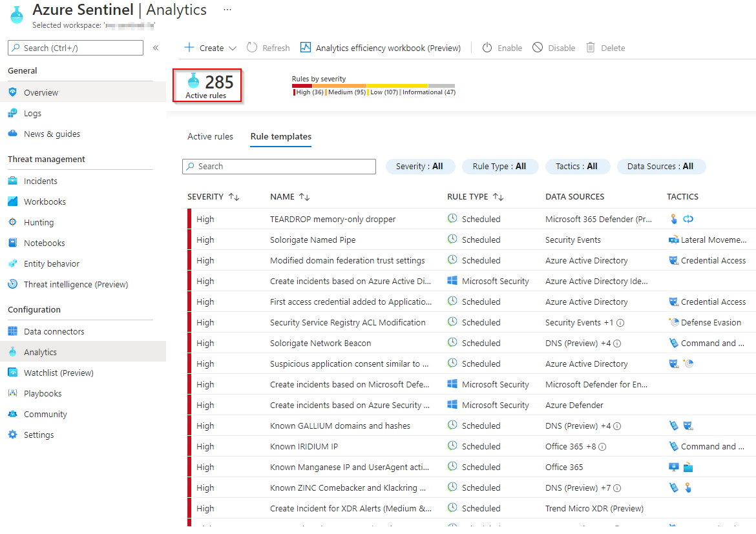Click info icon beside Security Events +1
Viewport: 756px width, 534px height.
620,323
